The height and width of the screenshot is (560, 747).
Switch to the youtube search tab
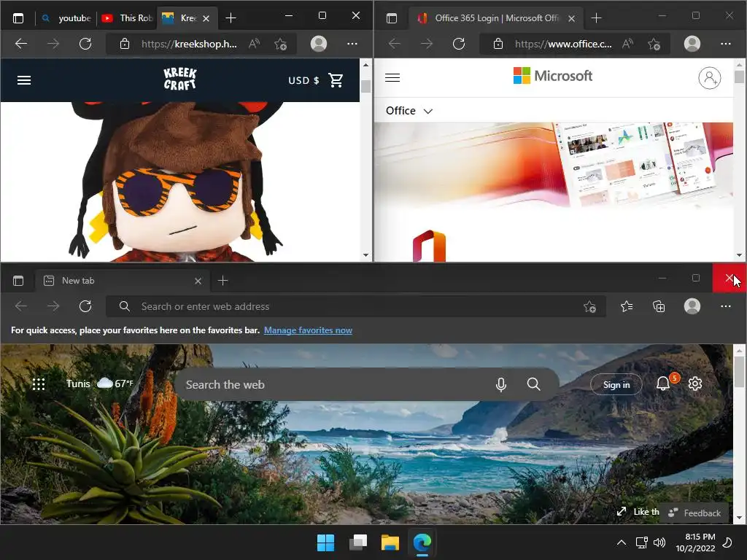(66, 18)
